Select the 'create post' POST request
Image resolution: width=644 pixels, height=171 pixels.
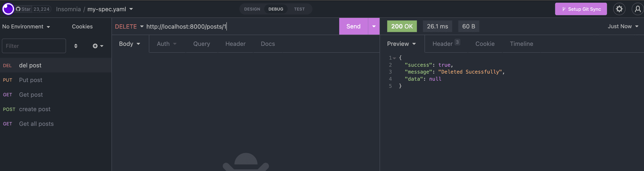35,109
